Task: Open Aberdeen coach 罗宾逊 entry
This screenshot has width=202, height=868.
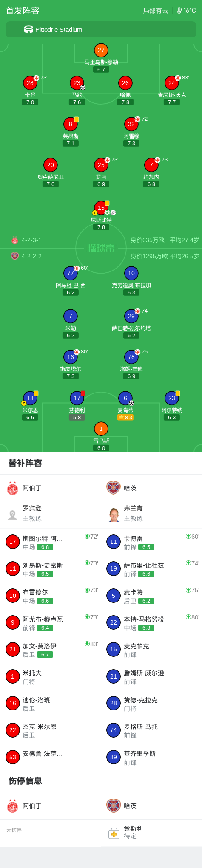Action: 51,513
